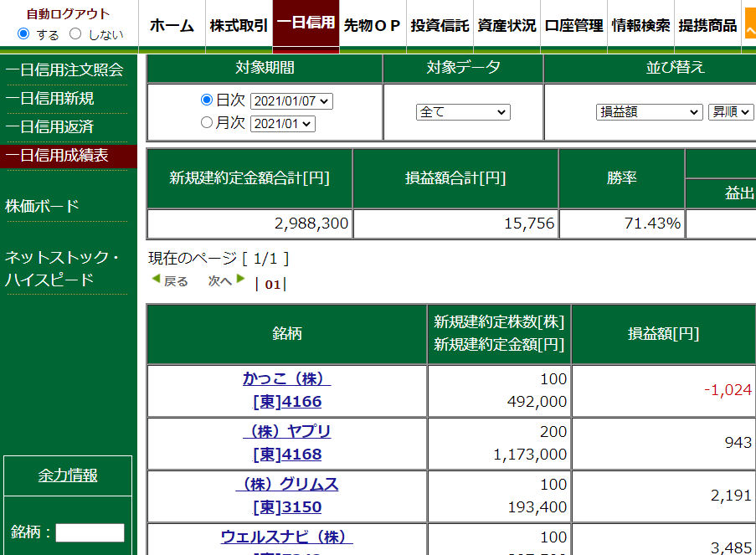This screenshot has width=756, height=555.
Task: Open 株価ボード in sidebar
Action: coord(42,207)
